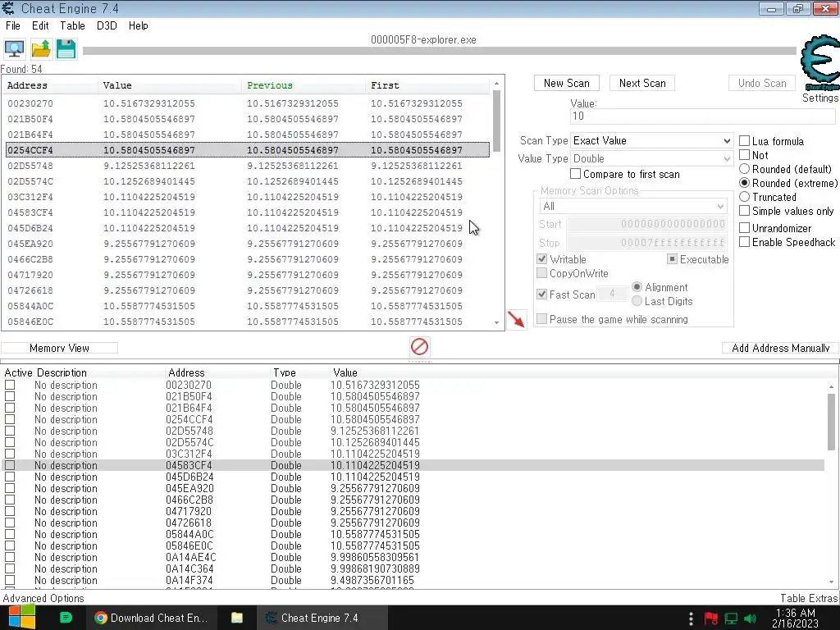Enable Simple values only
Image resolution: width=840 pixels, height=630 pixels.
pyautogui.click(x=744, y=211)
